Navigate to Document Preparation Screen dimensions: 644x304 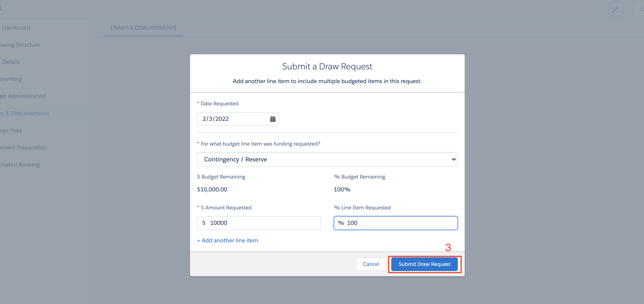tap(23, 147)
